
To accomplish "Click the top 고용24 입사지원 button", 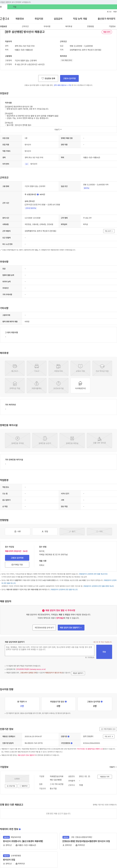I will 69,78.
